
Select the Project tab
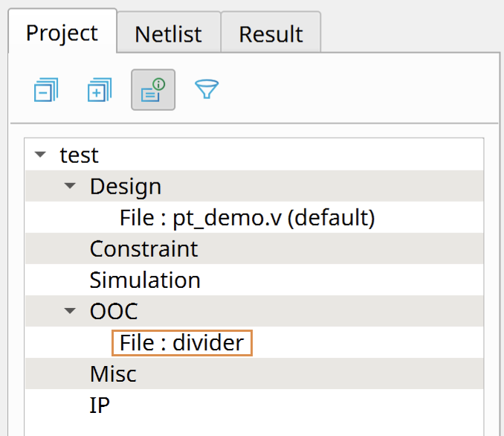(x=62, y=33)
